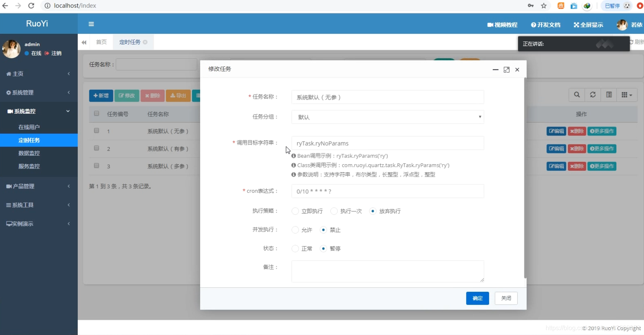Click the 导出 export button
The height and width of the screenshot is (335, 644).
pyautogui.click(x=178, y=95)
